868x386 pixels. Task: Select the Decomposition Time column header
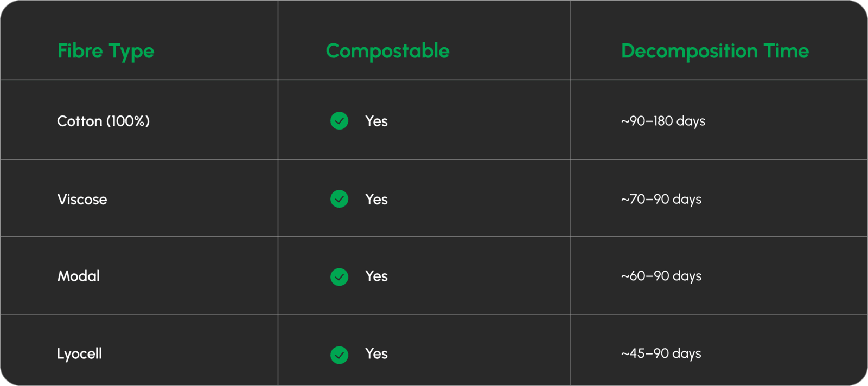pos(714,51)
